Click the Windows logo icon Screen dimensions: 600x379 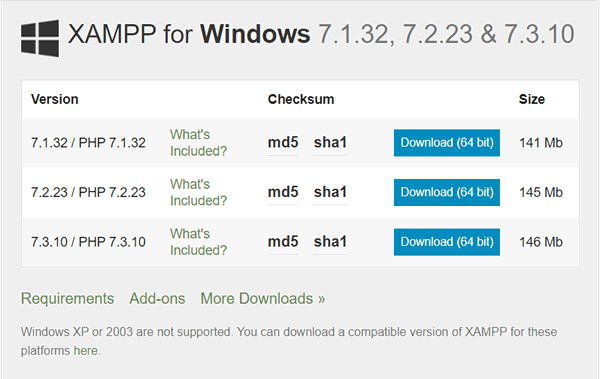click(x=40, y=38)
